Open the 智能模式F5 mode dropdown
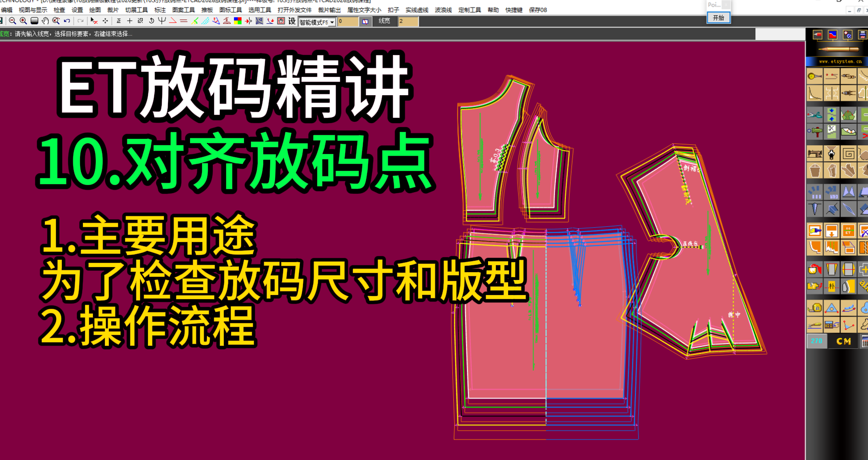Image resolution: width=868 pixels, height=460 pixels. coord(316,21)
